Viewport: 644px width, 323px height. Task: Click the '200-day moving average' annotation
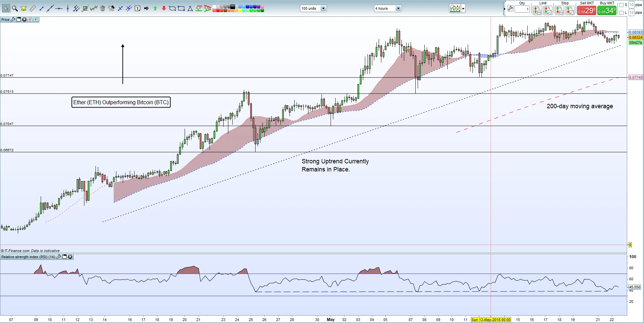(580, 106)
